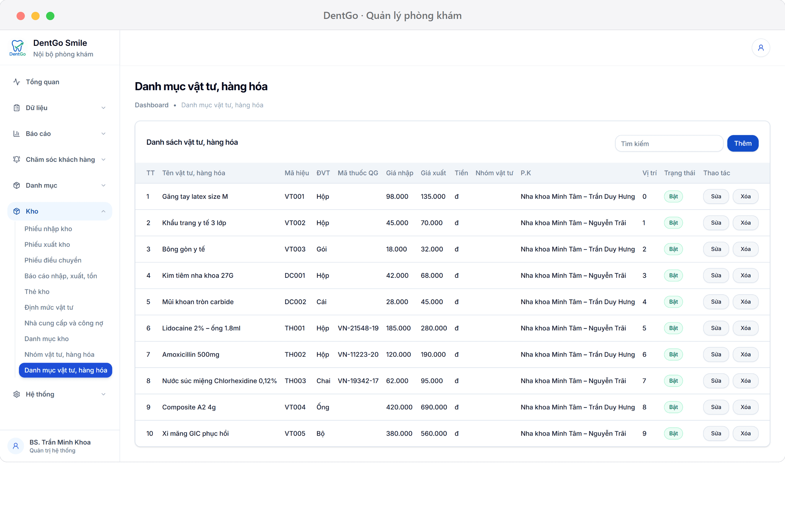785x532 pixels.
Task: Click the Báo cáo bar chart icon
Action: coord(17,134)
